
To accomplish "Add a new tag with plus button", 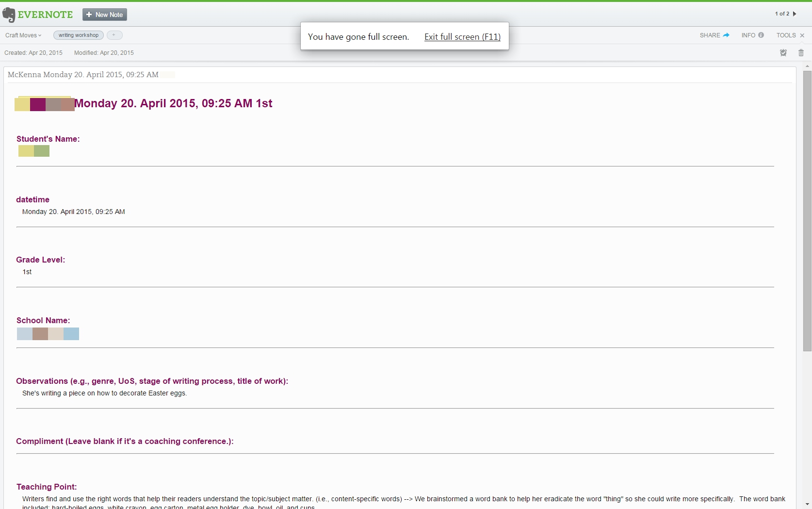I will [x=114, y=35].
